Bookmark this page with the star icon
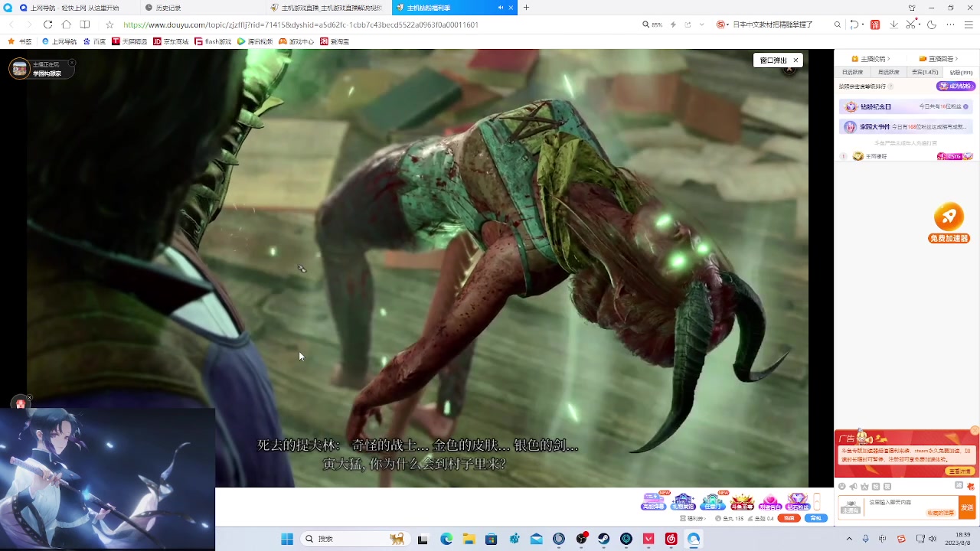 click(x=109, y=24)
